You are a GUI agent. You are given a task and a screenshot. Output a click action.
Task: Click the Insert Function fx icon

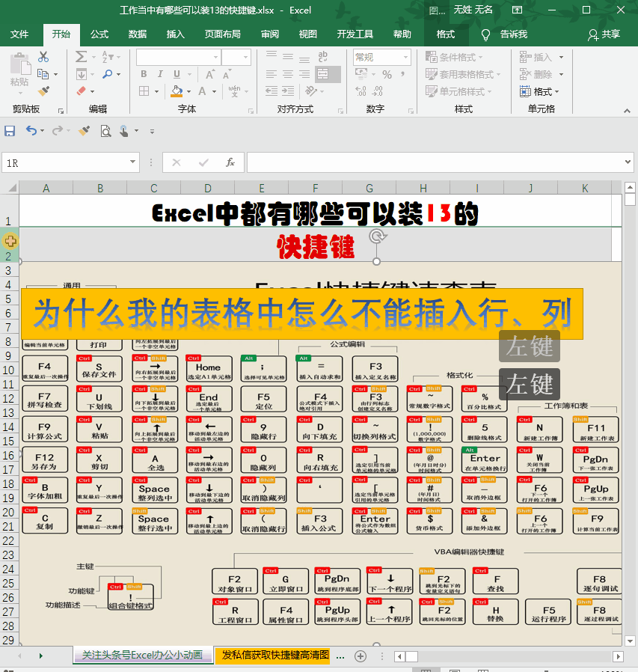point(230,162)
